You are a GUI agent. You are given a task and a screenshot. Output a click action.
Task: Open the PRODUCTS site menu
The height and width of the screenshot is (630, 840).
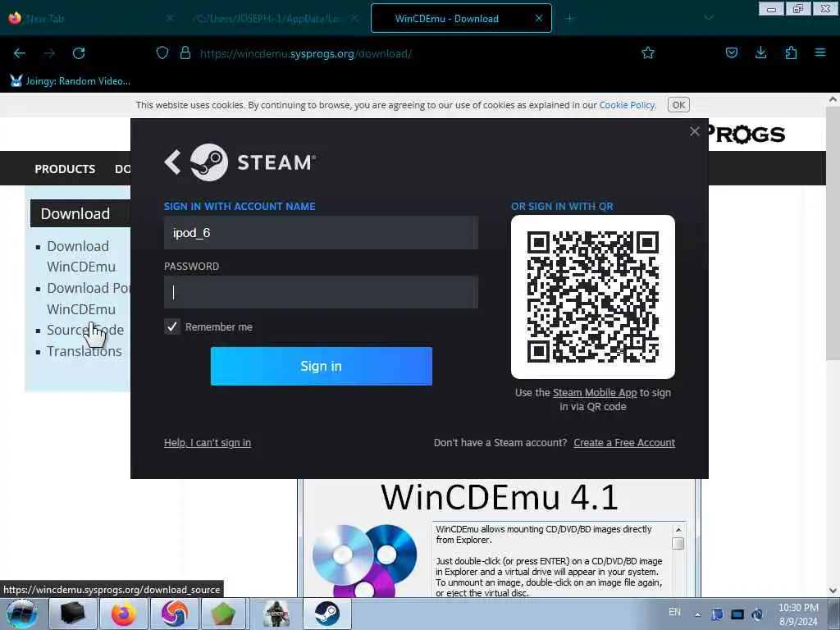click(65, 169)
